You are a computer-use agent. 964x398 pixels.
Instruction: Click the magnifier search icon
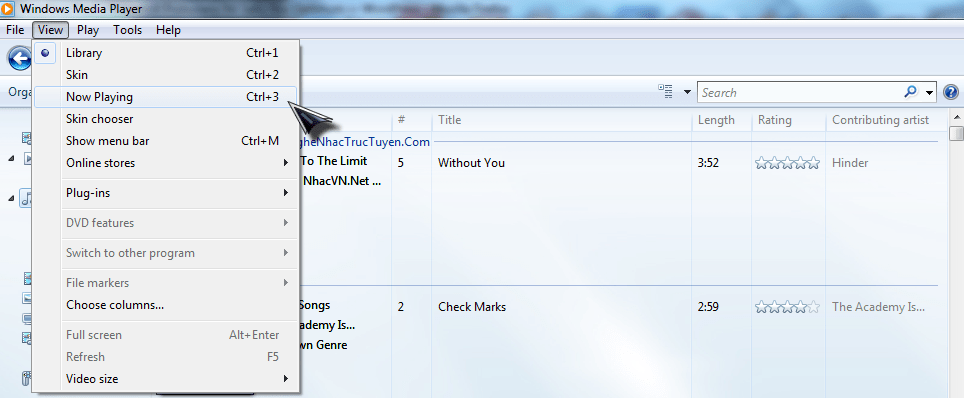[910, 92]
